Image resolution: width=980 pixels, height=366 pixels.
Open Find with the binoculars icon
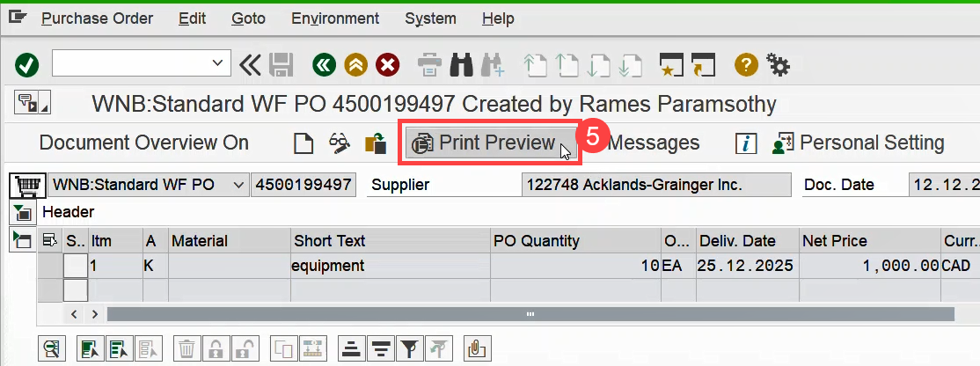click(462, 64)
